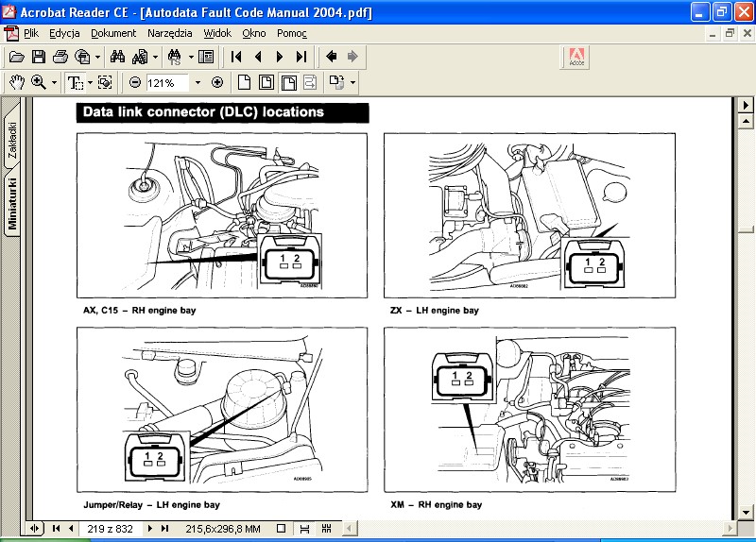This screenshot has width=756, height=542.
Task: Go to next page in status bar
Action: coord(150,529)
